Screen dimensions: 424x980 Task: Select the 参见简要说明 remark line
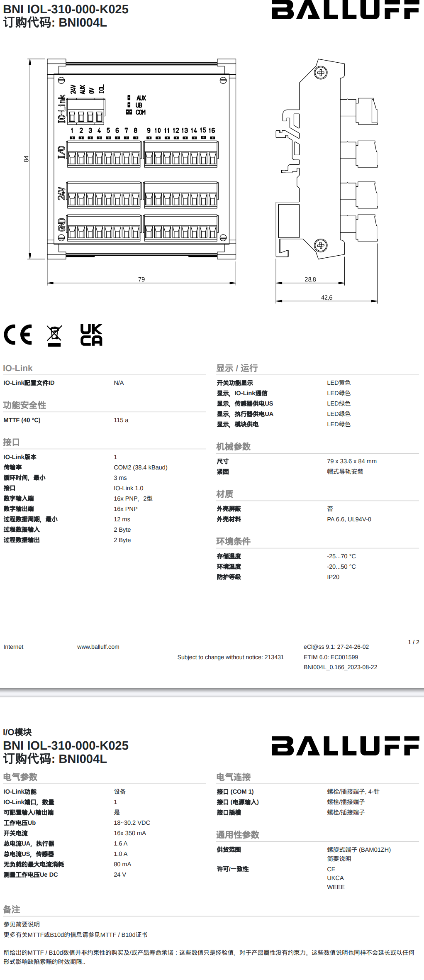click(22, 924)
